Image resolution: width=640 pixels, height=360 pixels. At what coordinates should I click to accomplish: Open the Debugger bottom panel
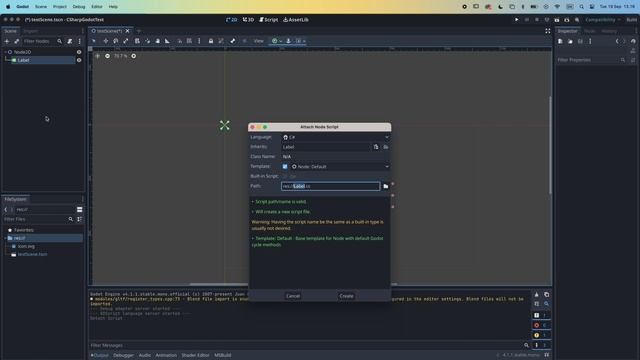tap(123, 355)
